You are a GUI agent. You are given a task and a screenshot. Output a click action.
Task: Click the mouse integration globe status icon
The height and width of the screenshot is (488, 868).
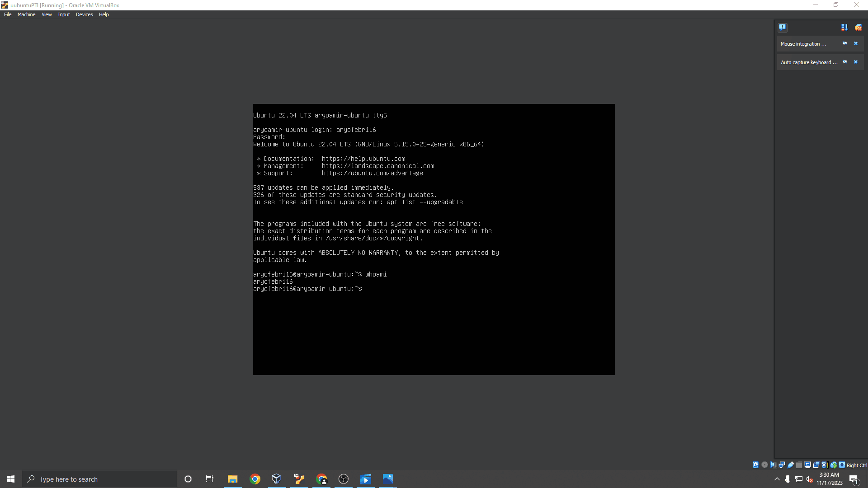coord(833,465)
